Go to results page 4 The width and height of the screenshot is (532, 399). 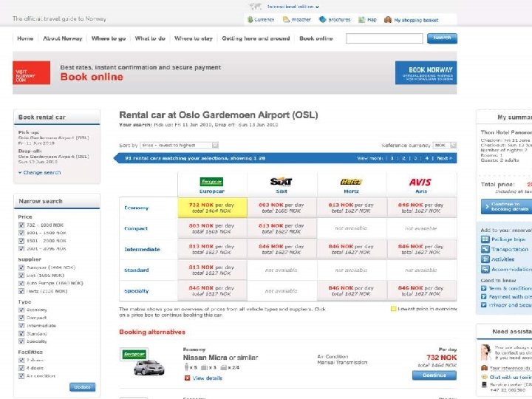[x=427, y=158]
